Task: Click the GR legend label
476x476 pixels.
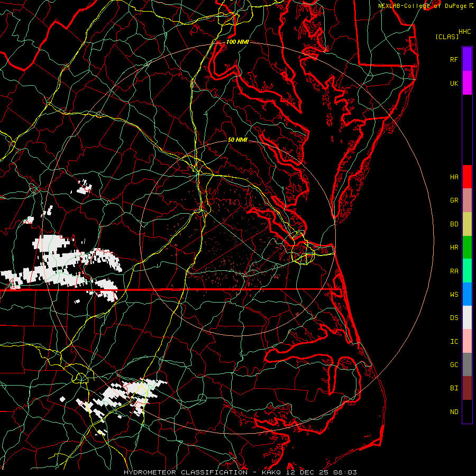Action: [454, 200]
